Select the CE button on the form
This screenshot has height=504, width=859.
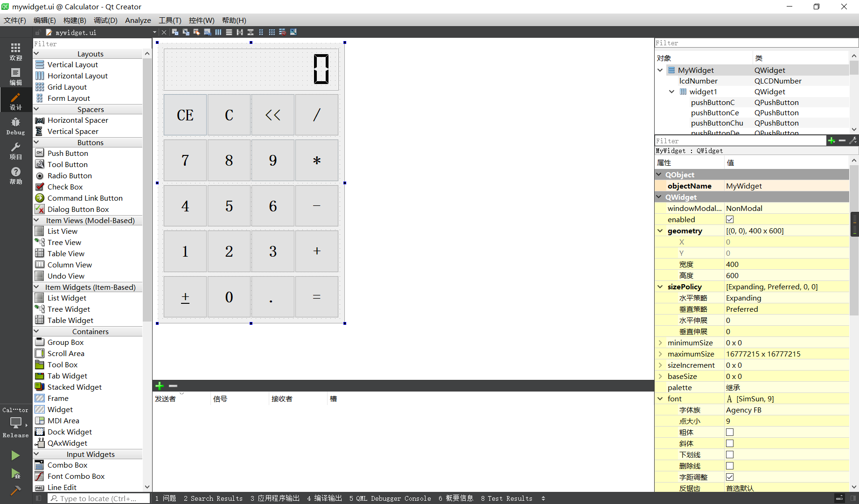coord(185,115)
